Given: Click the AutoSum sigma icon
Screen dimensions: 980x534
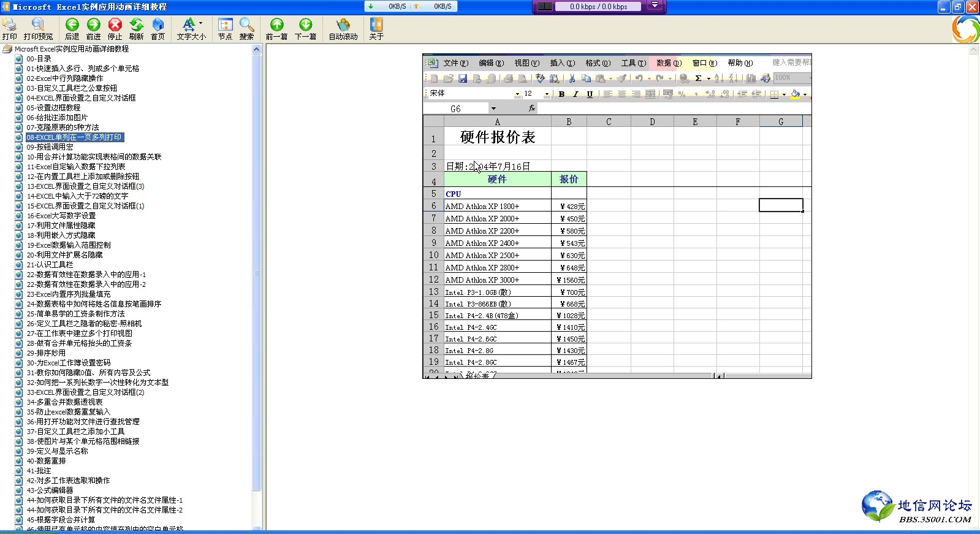Looking at the screenshot, I should (x=698, y=78).
